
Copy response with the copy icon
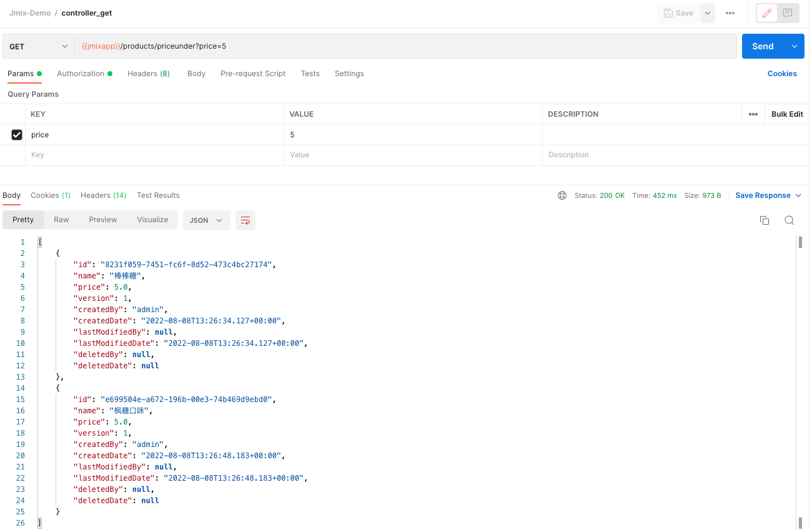765,220
